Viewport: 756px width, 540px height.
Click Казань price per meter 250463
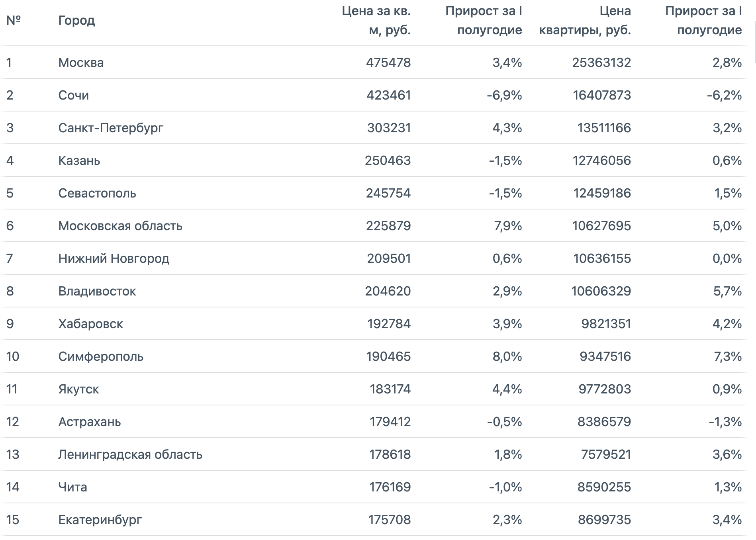click(388, 160)
